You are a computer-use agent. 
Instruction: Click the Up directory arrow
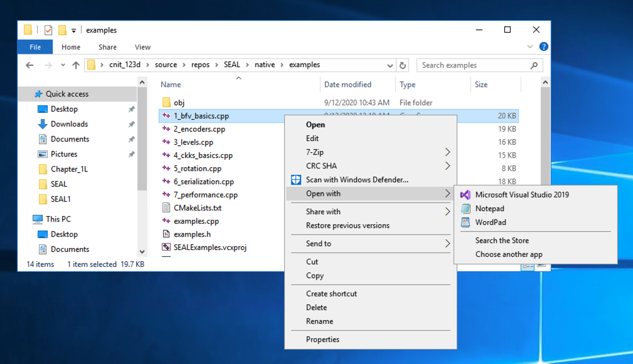[76, 65]
